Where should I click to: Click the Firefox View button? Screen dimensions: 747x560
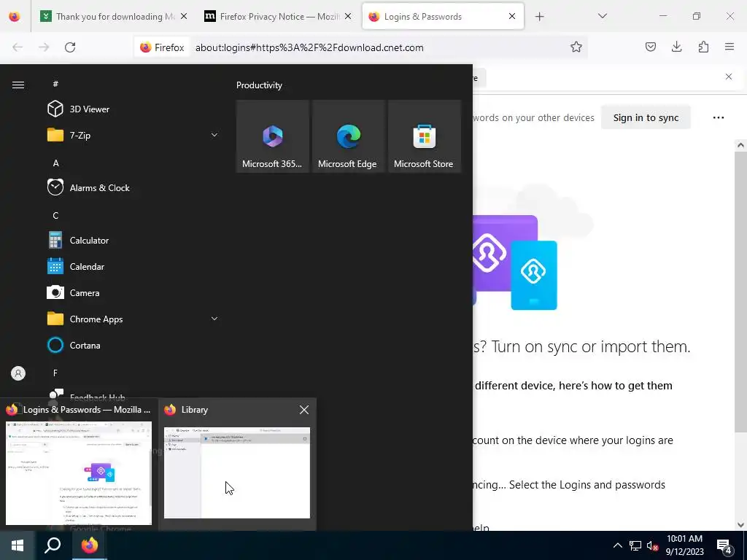[x=15, y=17]
